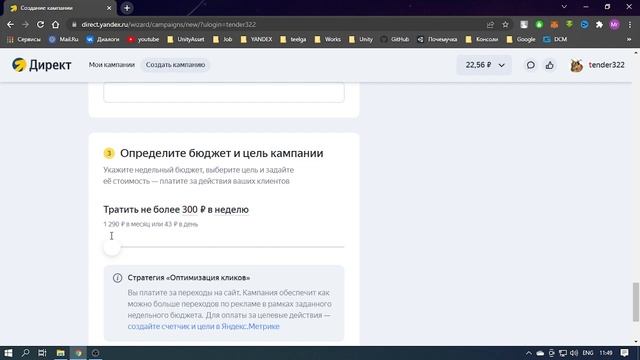Open a new browser tab

(x=127, y=8)
